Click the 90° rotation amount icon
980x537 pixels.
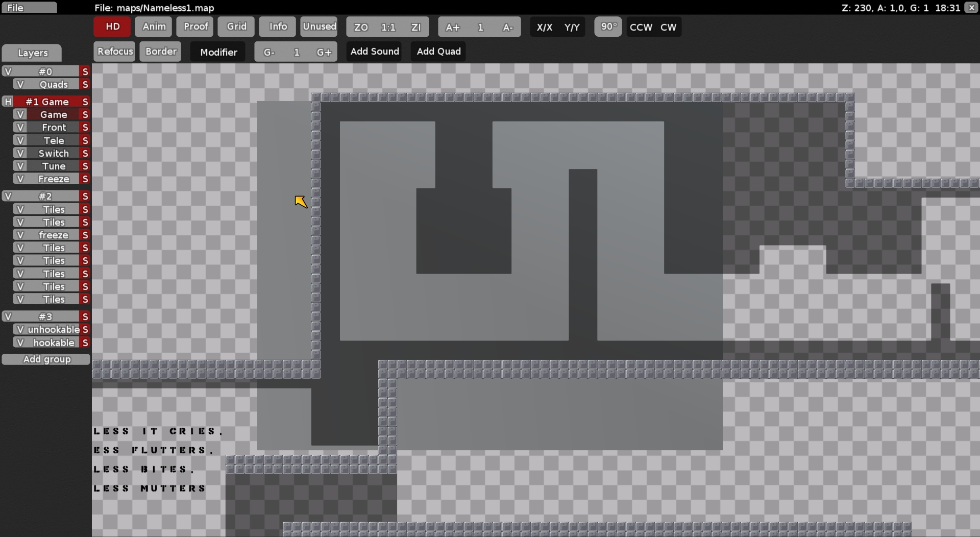point(608,27)
